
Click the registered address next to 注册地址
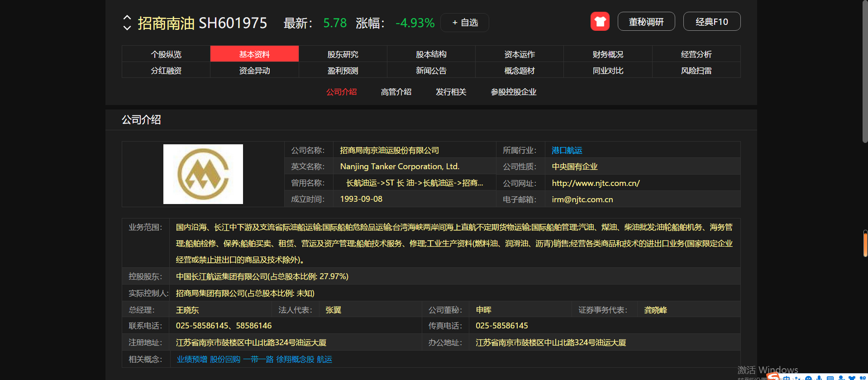251,342
